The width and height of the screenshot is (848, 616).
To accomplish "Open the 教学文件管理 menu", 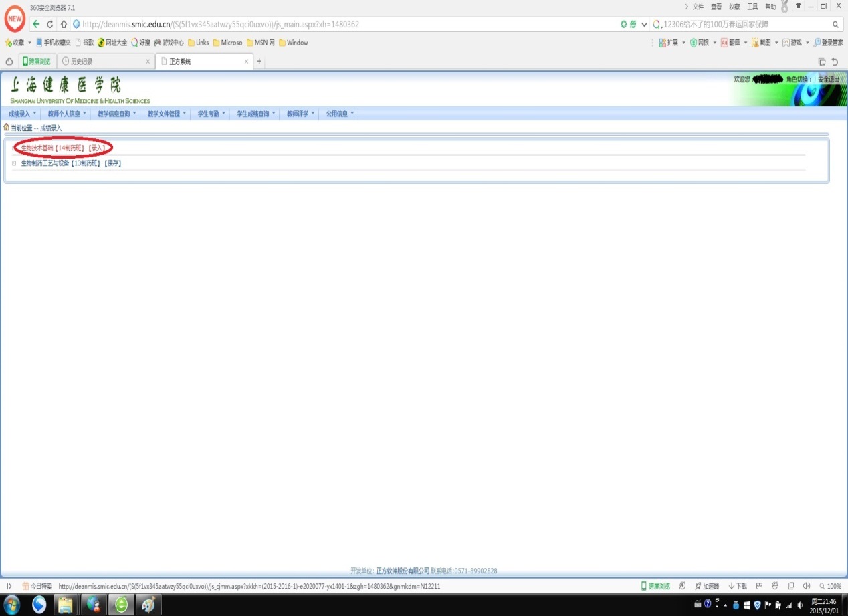I will (167, 114).
